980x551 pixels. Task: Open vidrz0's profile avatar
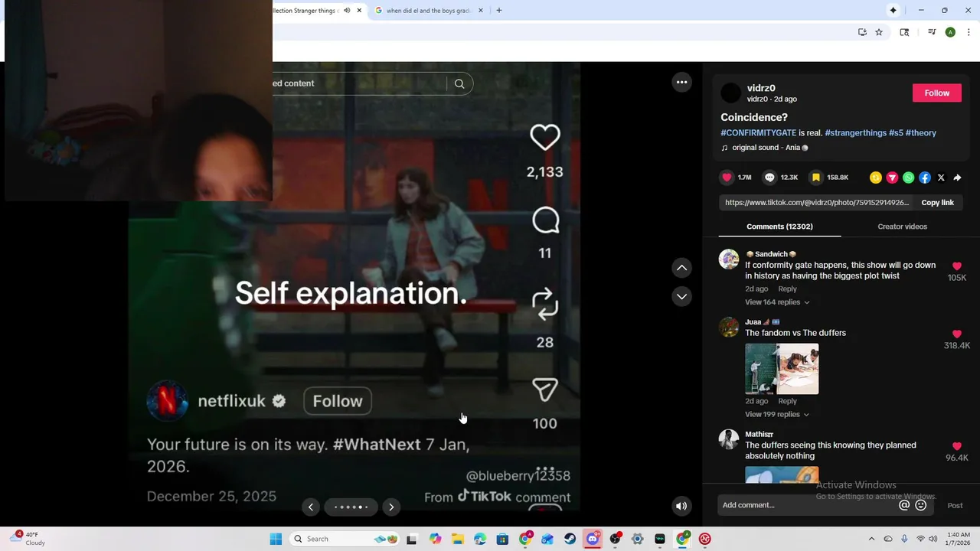click(731, 93)
